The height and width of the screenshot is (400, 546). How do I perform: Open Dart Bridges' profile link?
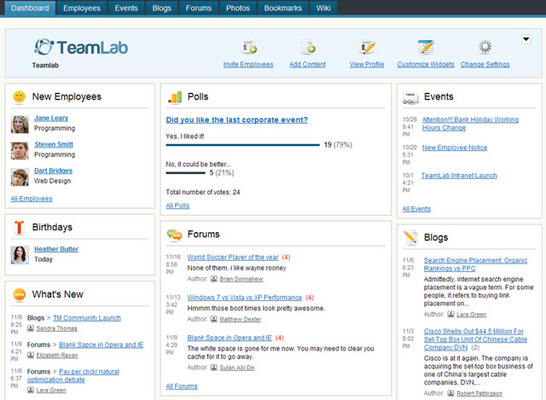pos(53,171)
